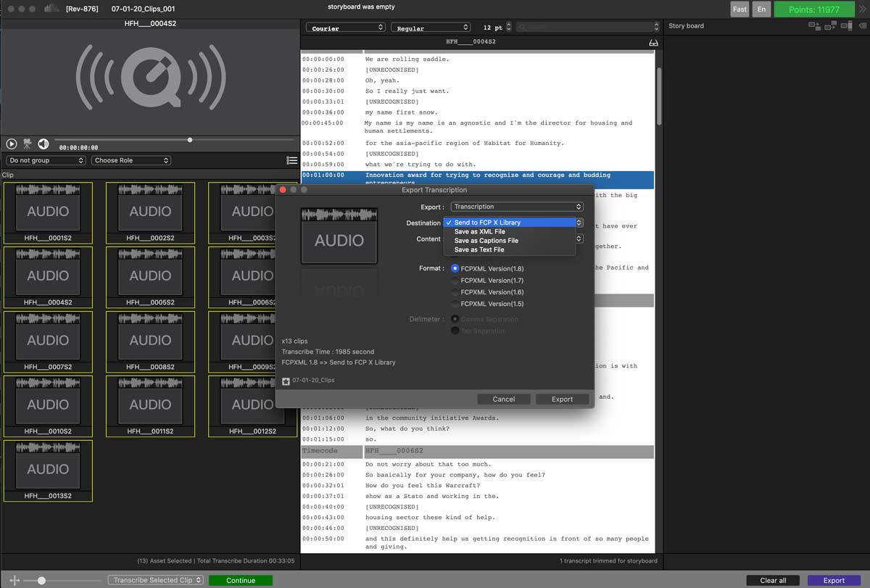Click the purple Export button at bottom
Viewport: 870px width, 588px height.
(834, 580)
